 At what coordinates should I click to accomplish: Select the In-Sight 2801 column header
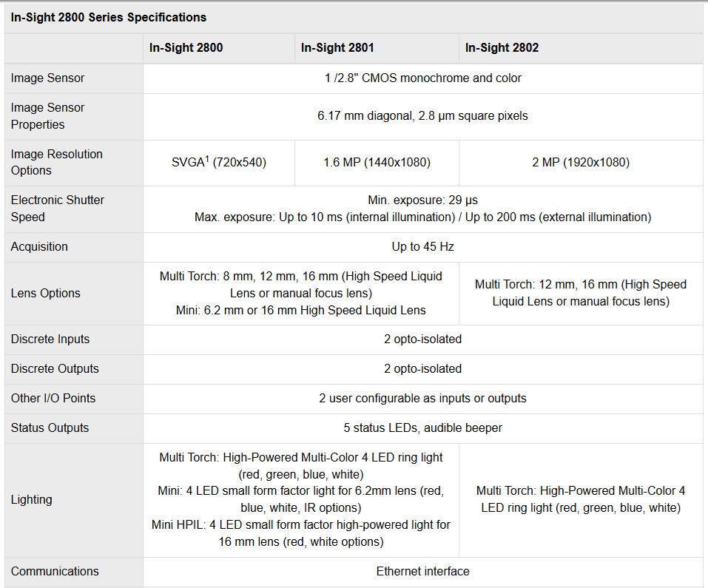(337, 48)
